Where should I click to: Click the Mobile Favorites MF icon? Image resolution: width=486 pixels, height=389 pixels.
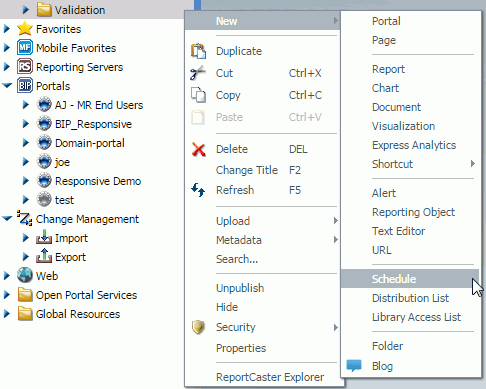click(x=25, y=48)
